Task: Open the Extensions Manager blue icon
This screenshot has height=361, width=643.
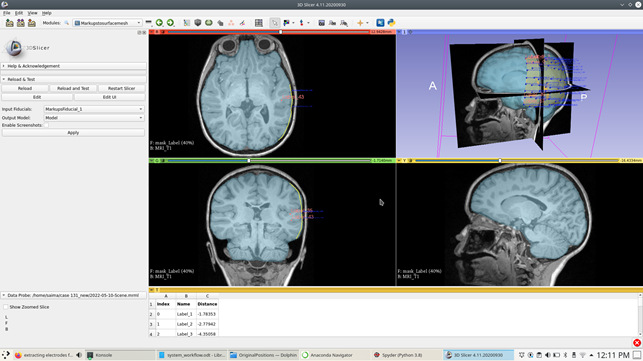Action: (380, 23)
